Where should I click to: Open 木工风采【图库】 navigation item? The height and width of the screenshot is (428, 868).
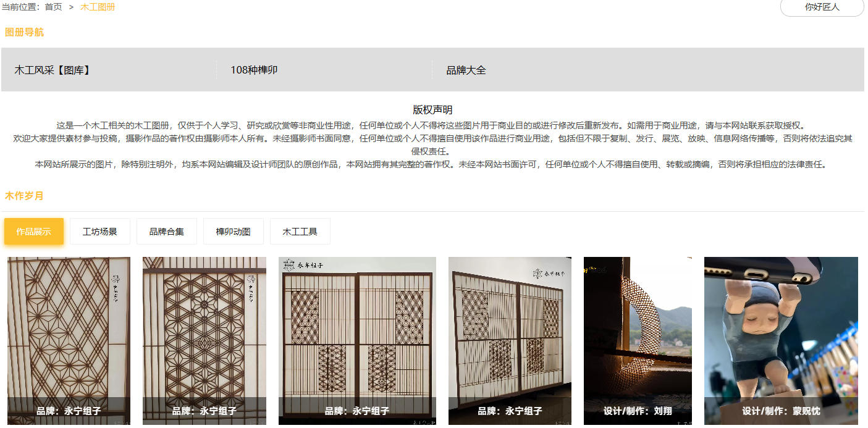coord(53,70)
